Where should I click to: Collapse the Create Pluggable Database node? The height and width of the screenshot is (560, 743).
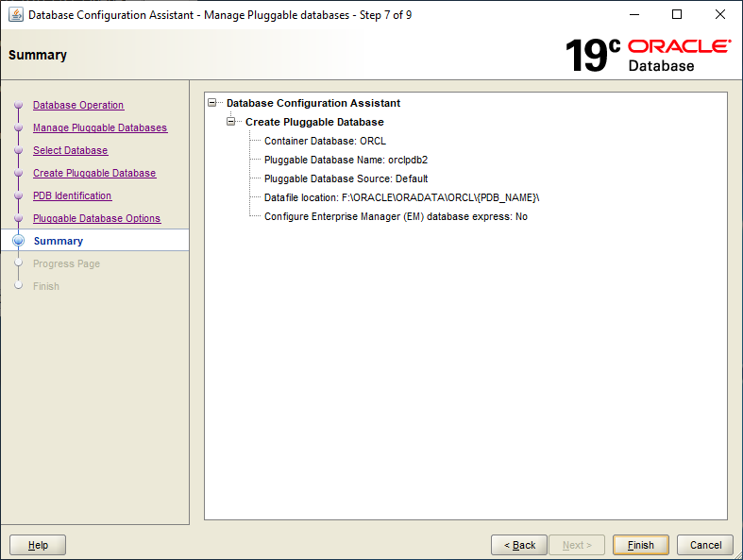(x=230, y=122)
